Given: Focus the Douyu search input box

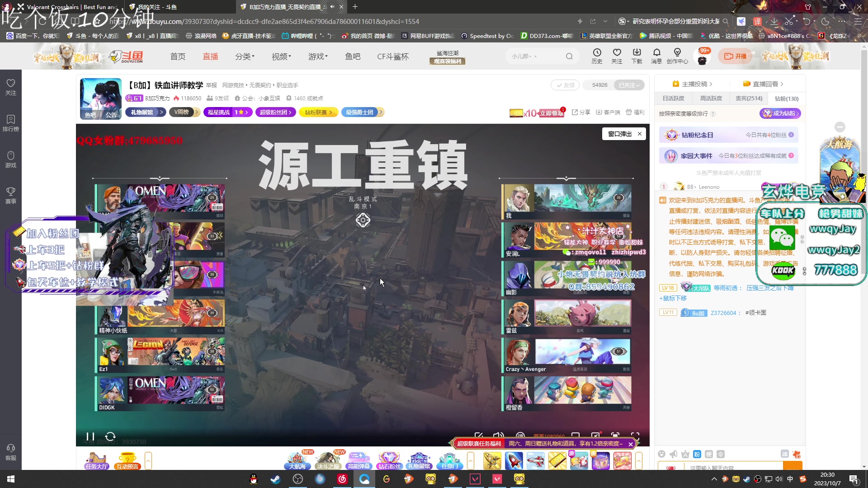Looking at the screenshot, I should click(536, 56).
